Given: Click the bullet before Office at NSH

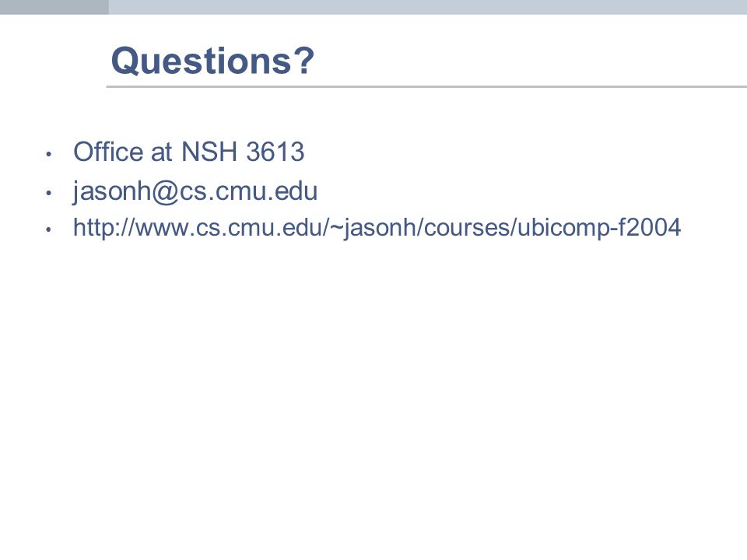Looking at the screenshot, I should point(48,154).
